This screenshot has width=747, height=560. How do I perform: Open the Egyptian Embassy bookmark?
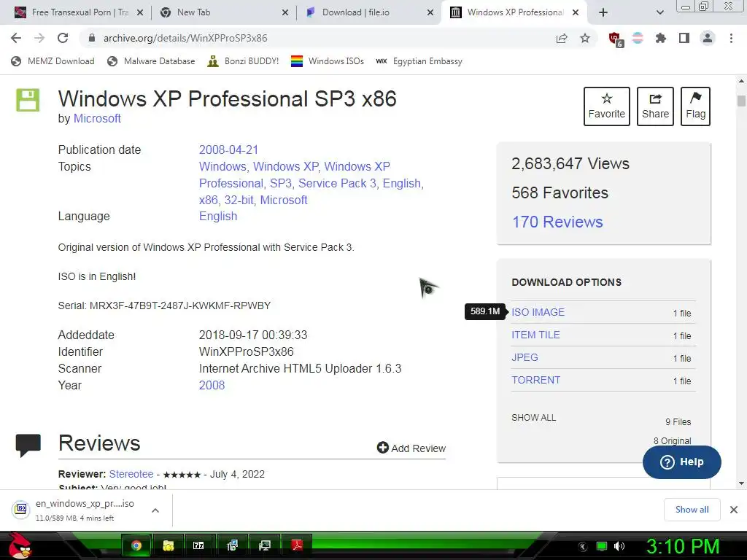[419, 61]
